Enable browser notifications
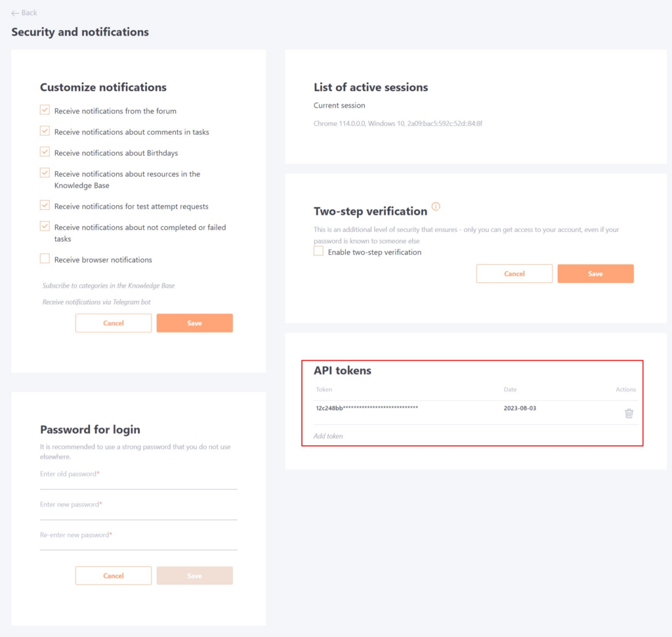The height and width of the screenshot is (637, 672). coord(45,258)
